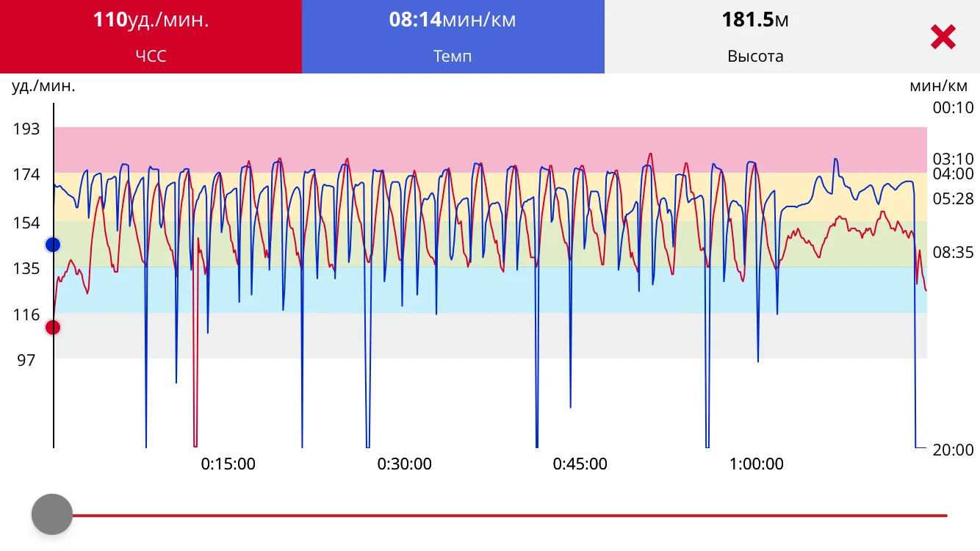Click the 05:28 pace axis value
The image size is (980, 551).
[953, 199]
